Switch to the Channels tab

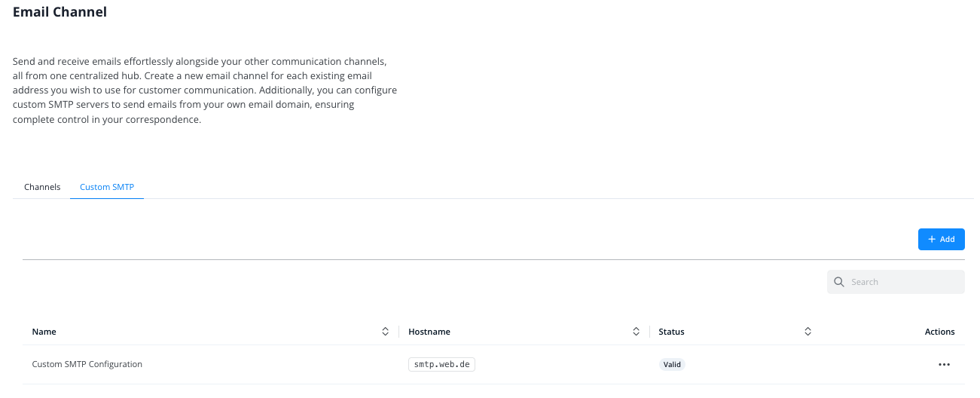coord(42,187)
